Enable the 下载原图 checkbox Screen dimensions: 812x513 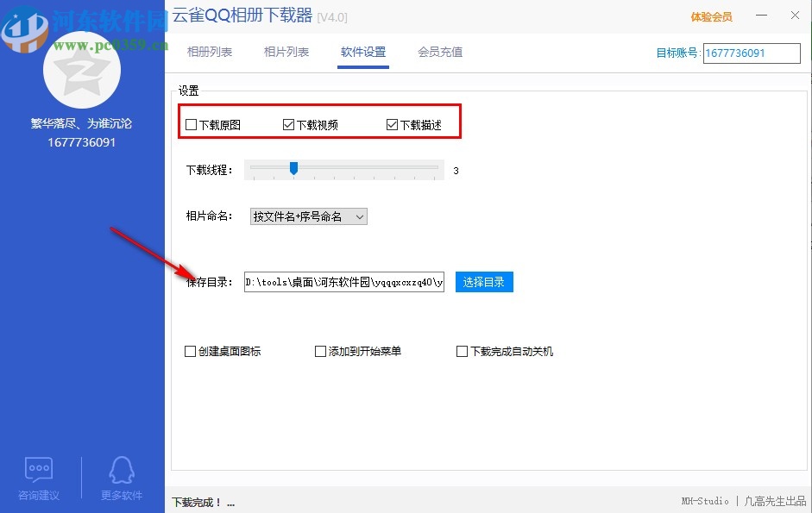click(191, 123)
